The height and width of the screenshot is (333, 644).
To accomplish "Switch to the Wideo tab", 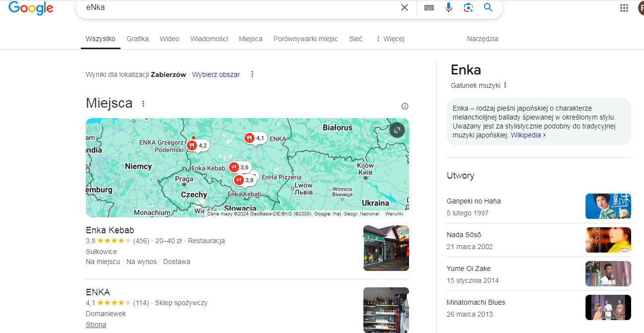I will tap(170, 39).
